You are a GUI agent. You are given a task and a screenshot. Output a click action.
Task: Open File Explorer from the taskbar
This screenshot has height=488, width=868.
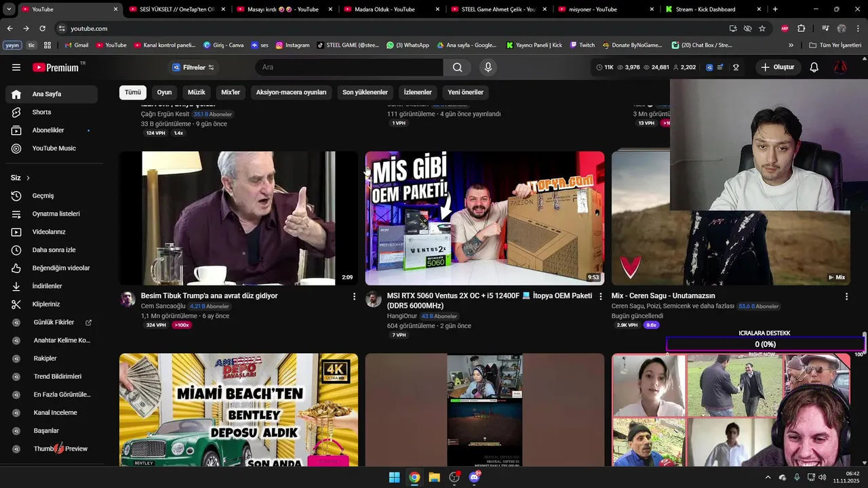(x=434, y=477)
